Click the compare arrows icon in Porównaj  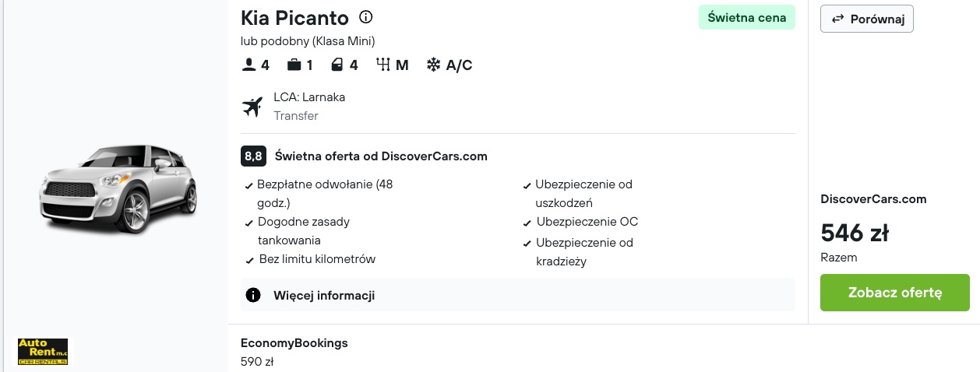click(x=838, y=19)
